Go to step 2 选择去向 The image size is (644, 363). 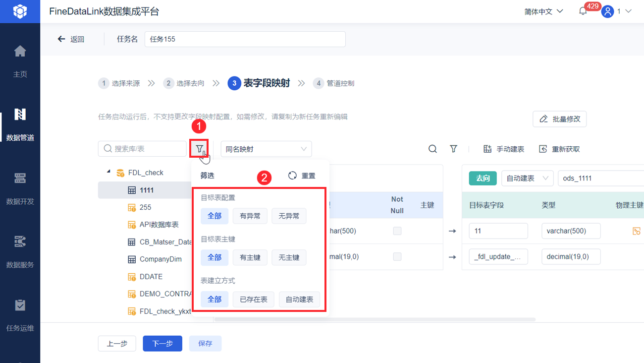click(x=184, y=83)
